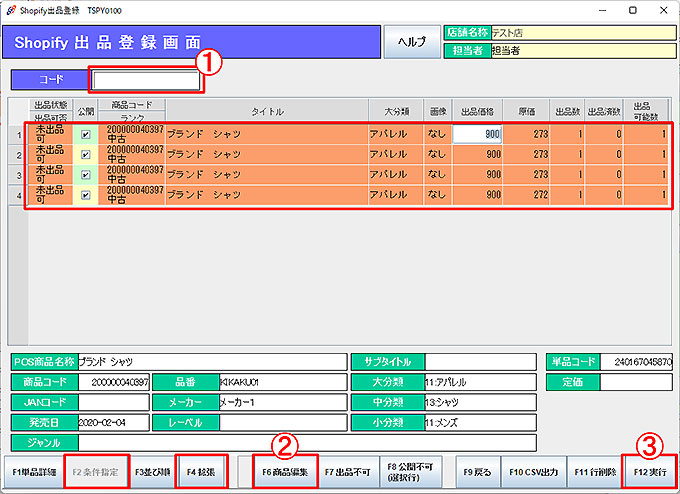Click row 4 なし image cell
The height and width of the screenshot is (494, 680).
[x=438, y=195]
